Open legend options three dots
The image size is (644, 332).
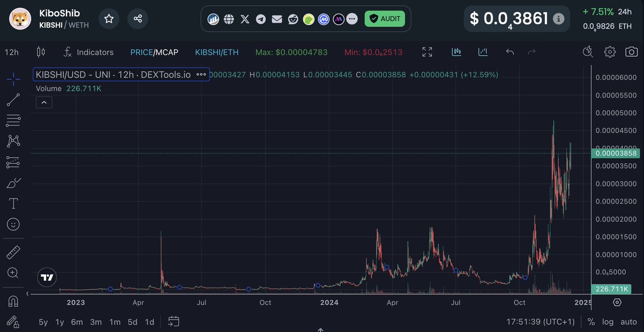tap(201, 75)
